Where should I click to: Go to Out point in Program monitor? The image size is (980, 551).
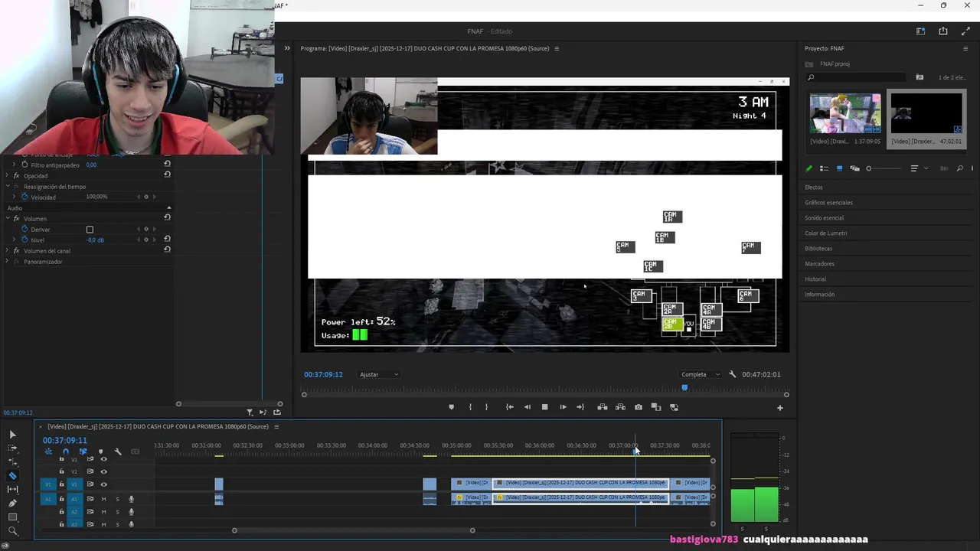click(580, 407)
